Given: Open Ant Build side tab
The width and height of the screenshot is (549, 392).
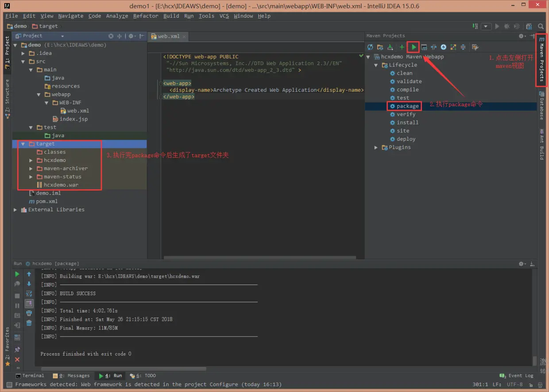Looking at the screenshot, I should (x=541, y=144).
